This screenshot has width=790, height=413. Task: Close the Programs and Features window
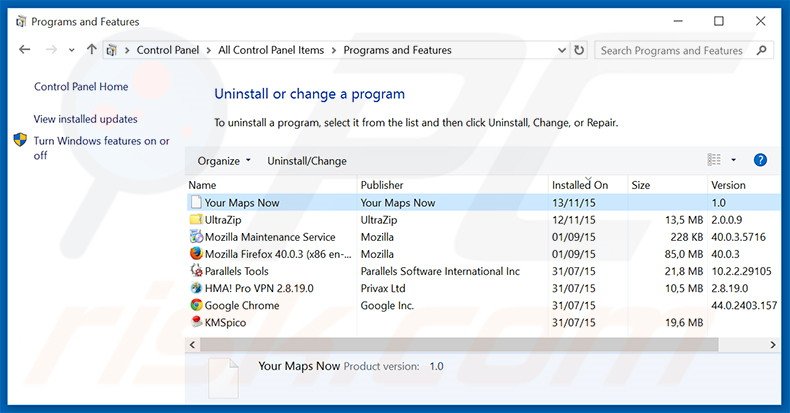pos(761,21)
